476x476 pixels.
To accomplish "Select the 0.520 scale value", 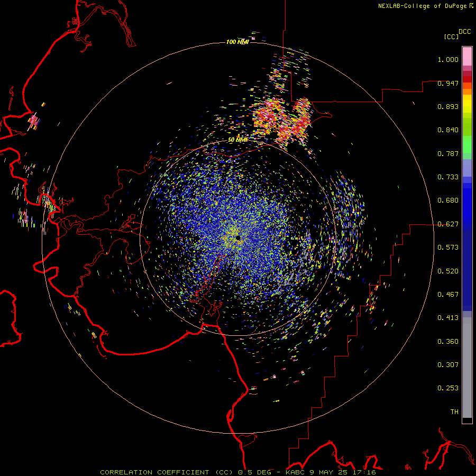I will pos(448,271).
